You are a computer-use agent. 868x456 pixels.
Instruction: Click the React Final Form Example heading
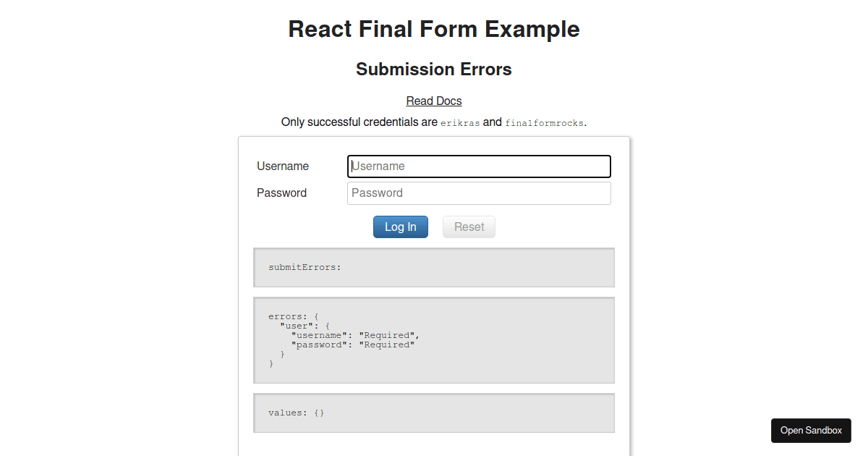(433, 29)
